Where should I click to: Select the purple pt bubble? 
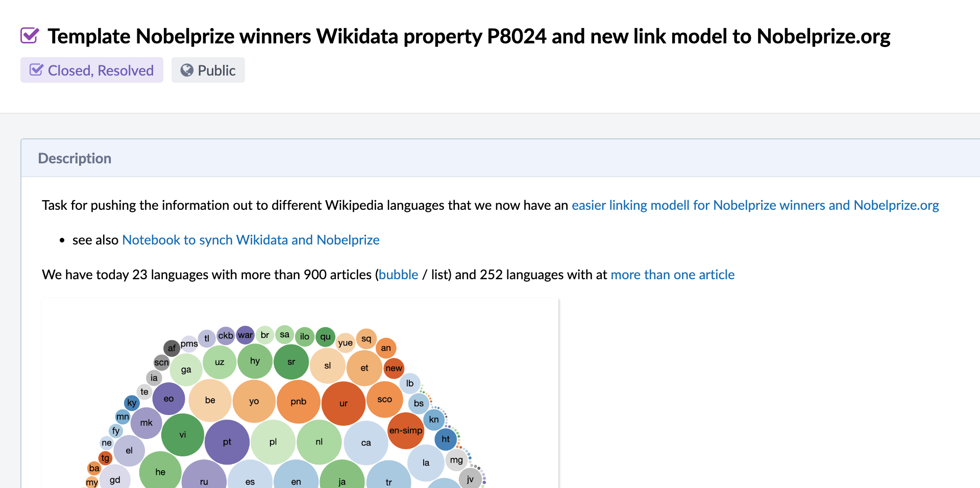tap(227, 442)
